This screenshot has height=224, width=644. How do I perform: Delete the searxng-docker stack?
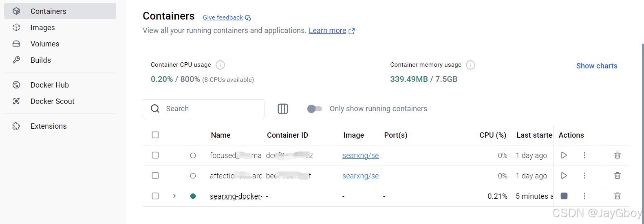618,196
